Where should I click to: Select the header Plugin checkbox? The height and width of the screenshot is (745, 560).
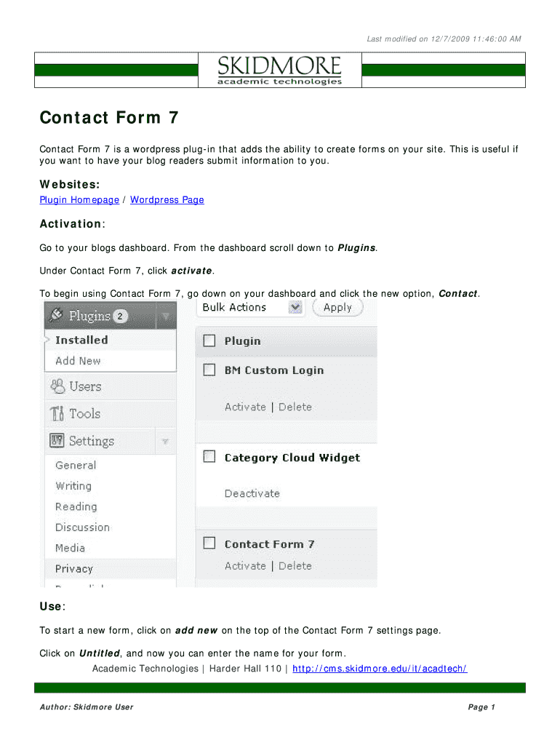[x=209, y=340]
